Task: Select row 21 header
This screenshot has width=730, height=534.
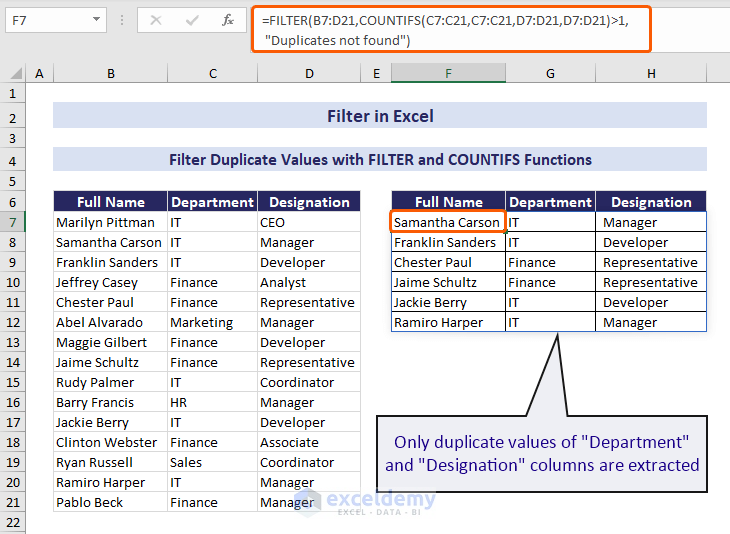Action: point(13,502)
